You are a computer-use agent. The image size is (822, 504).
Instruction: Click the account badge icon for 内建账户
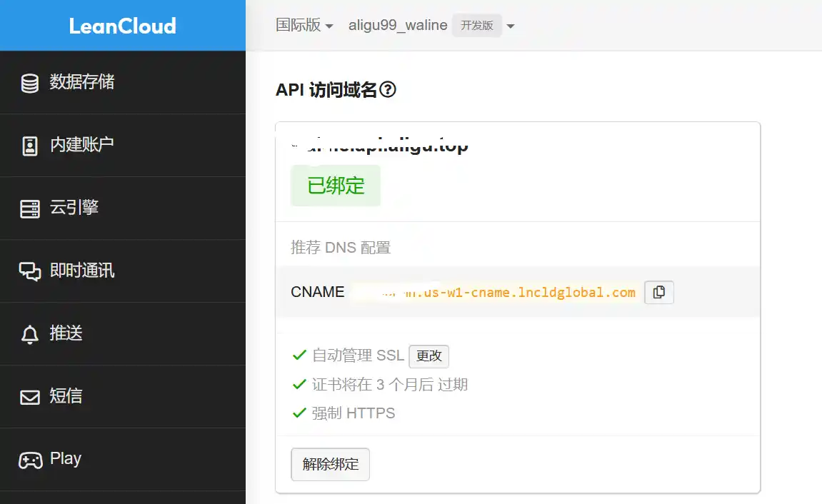click(30, 146)
